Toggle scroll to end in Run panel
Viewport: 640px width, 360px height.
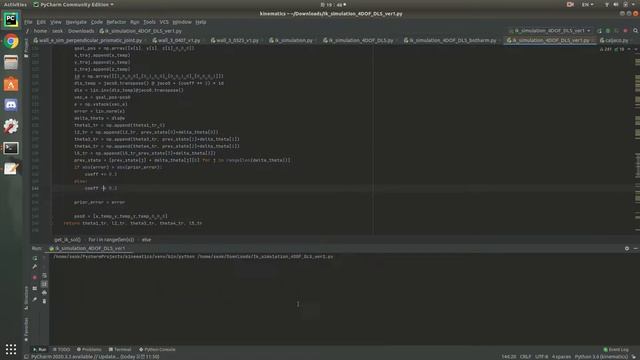44,284
